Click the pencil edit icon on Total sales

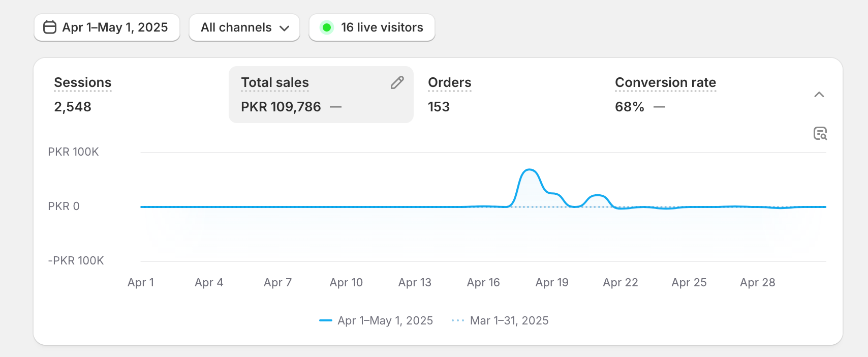coord(397,83)
